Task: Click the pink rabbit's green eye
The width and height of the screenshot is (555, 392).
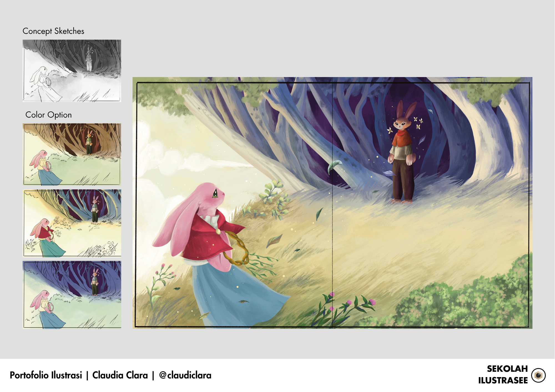Action: pos(215,194)
